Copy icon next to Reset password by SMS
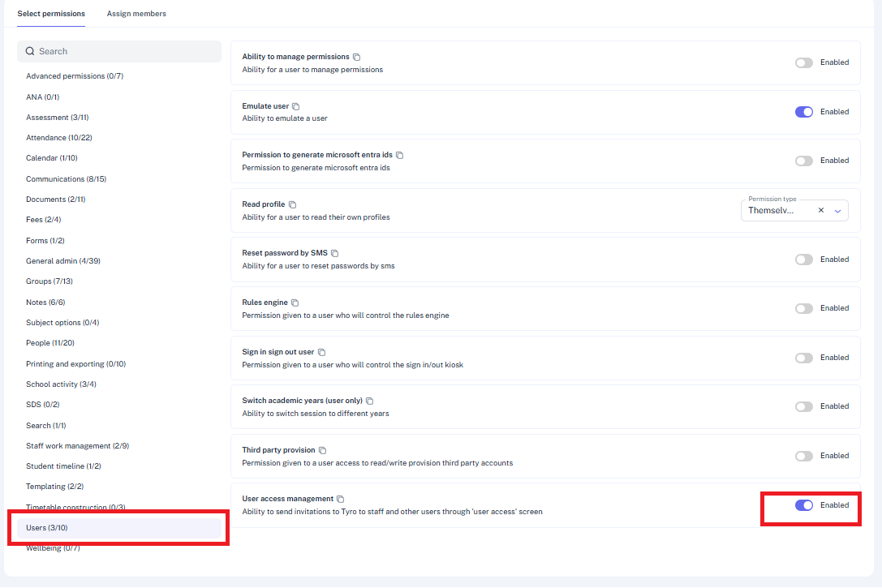Screen dimensions: 882x588 [x=335, y=254]
